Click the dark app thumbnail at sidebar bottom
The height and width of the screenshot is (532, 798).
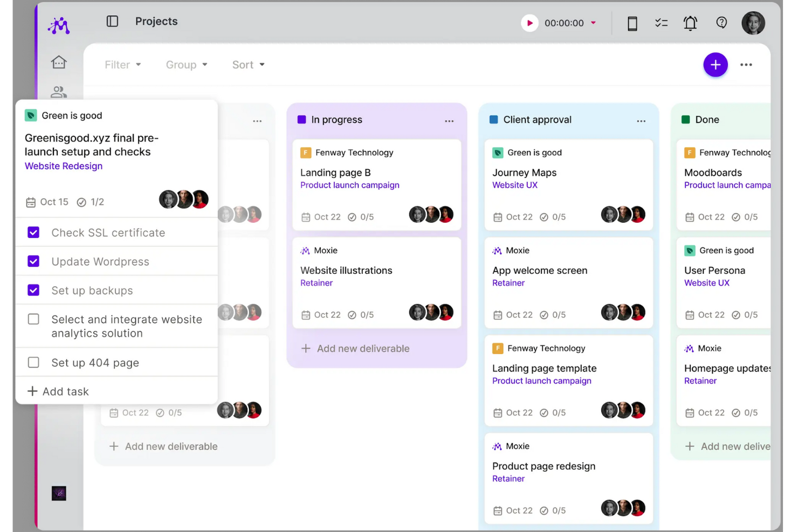pyautogui.click(x=59, y=493)
